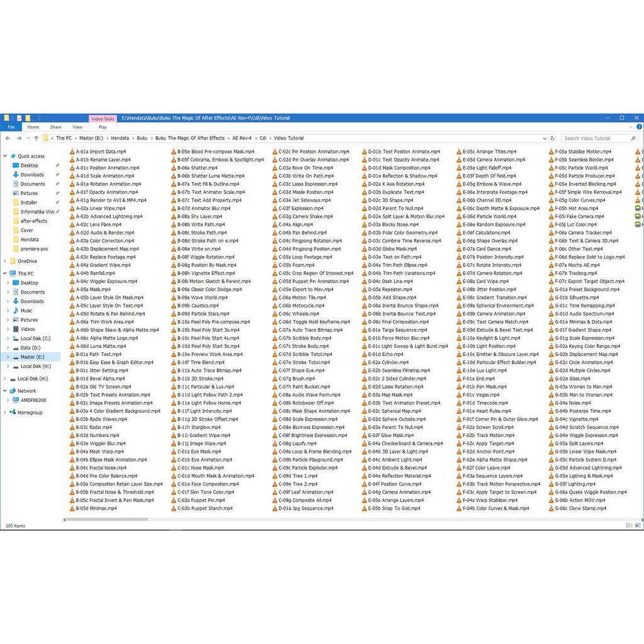The height and width of the screenshot is (644, 644).
Task: Open Master (E:) drive in navigation pane
Action: click(x=32, y=357)
